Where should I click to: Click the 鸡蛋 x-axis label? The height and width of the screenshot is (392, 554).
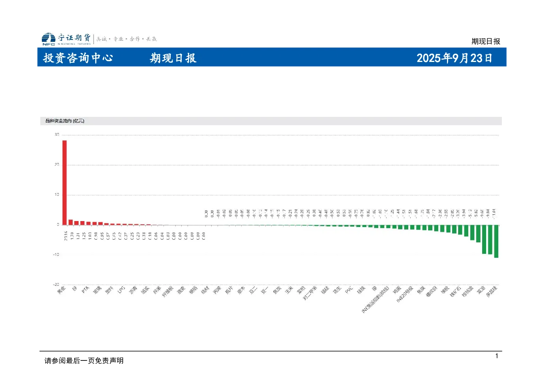coord(397,290)
